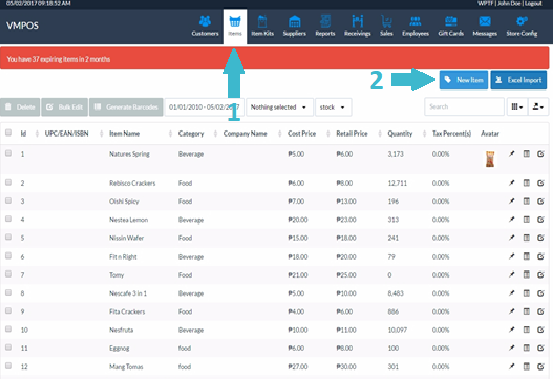
Task: Click the Delete button
Action: 20,107
